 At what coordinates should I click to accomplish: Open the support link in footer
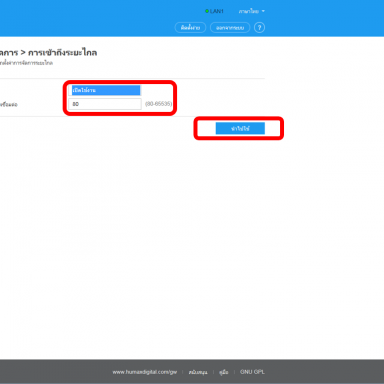click(x=198, y=372)
